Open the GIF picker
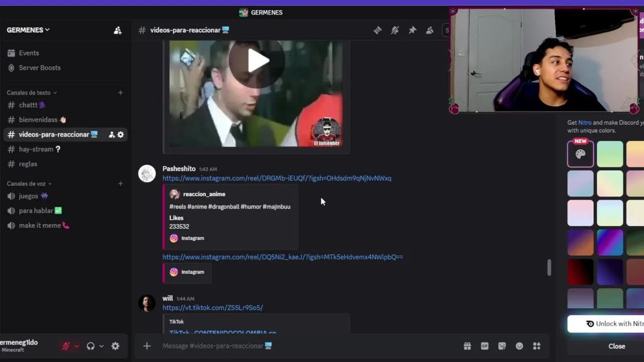Screen dimensions: 644x362 (485, 346)
